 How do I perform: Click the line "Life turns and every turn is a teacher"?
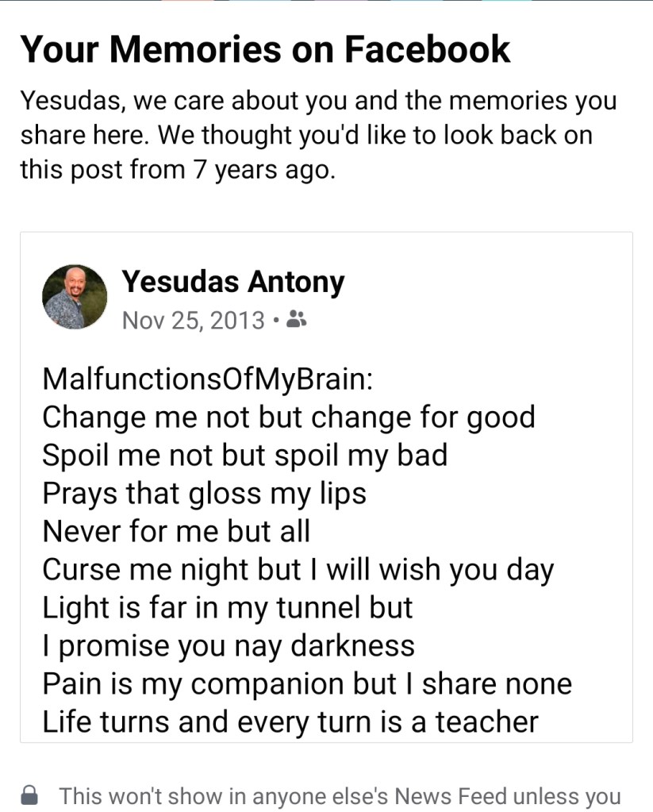[x=290, y=722]
